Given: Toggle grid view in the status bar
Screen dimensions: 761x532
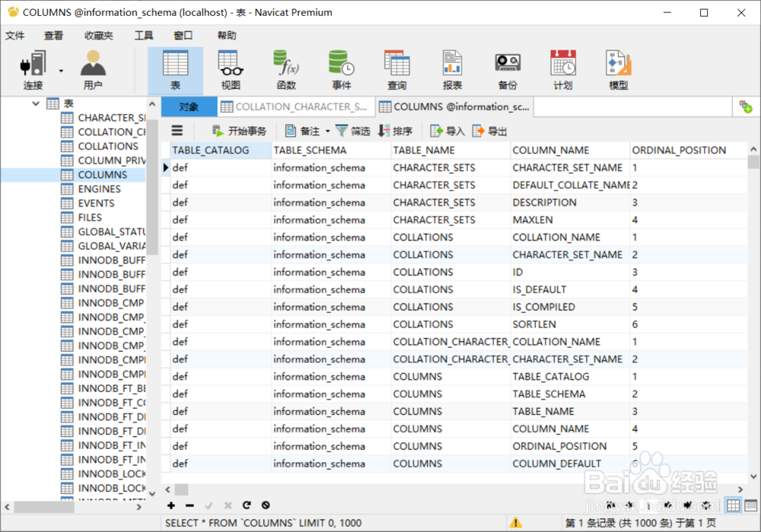Looking at the screenshot, I should click(x=733, y=505).
